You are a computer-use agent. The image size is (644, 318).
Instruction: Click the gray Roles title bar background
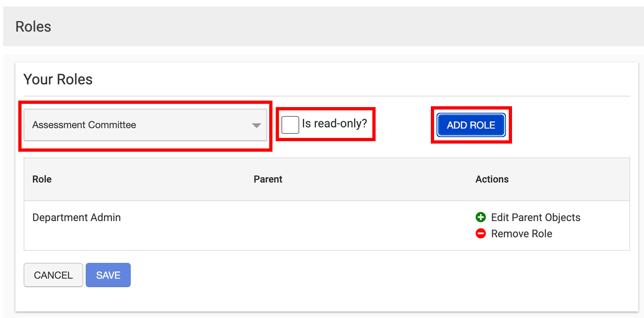click(x=325, y=27)
